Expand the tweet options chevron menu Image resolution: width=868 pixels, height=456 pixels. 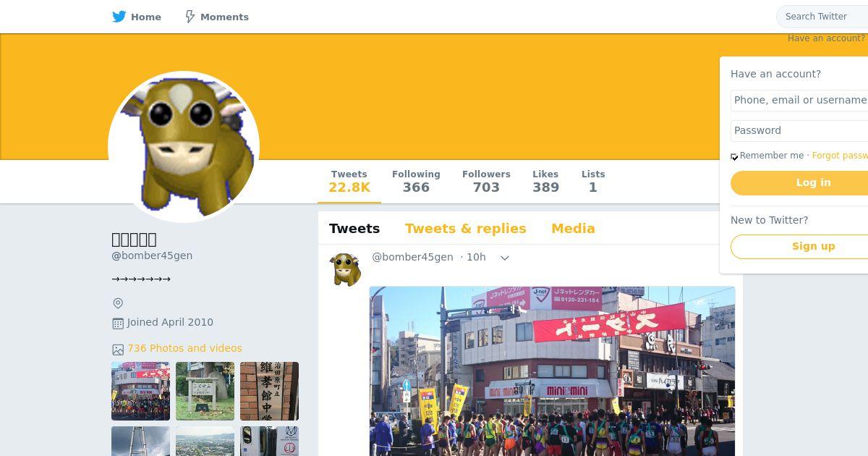point(505,258)
